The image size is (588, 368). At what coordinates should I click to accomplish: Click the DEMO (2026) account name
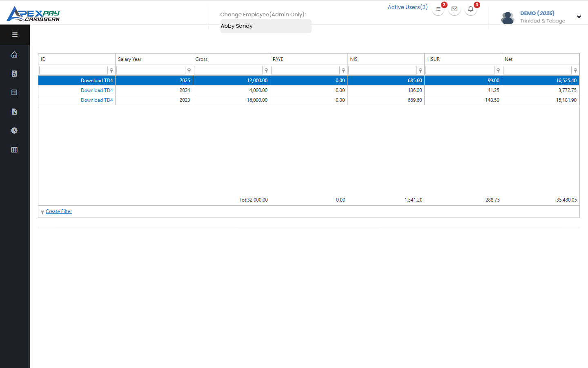[537, 13]
